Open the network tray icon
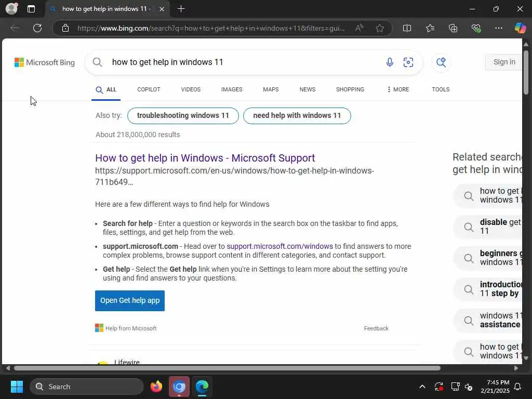The width and height of the screenshot is (532, 399). coord(455,387)
